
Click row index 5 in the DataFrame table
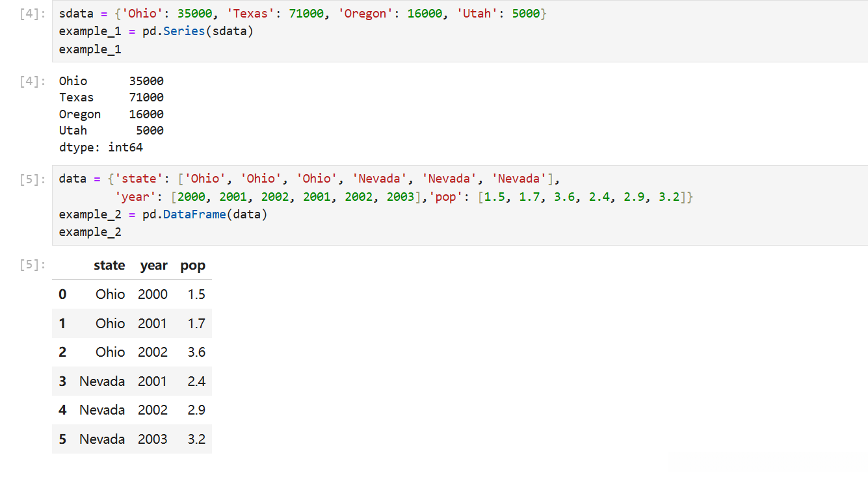click(62, 439)
